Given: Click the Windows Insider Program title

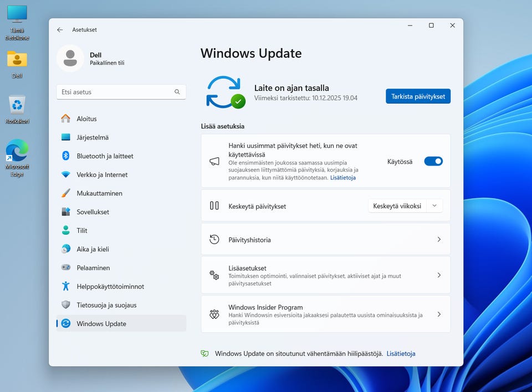Looking at the screenshot, I should point(265,307).
